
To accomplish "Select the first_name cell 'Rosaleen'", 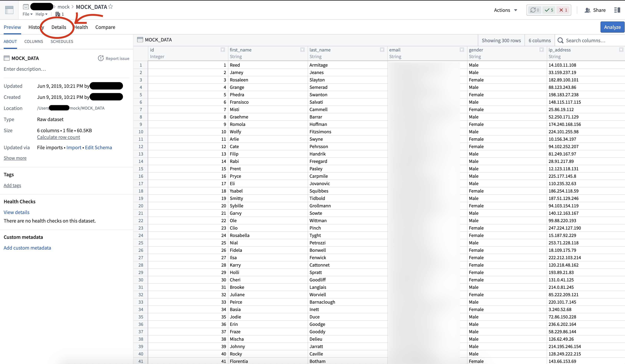I will [x=268, y=80].
